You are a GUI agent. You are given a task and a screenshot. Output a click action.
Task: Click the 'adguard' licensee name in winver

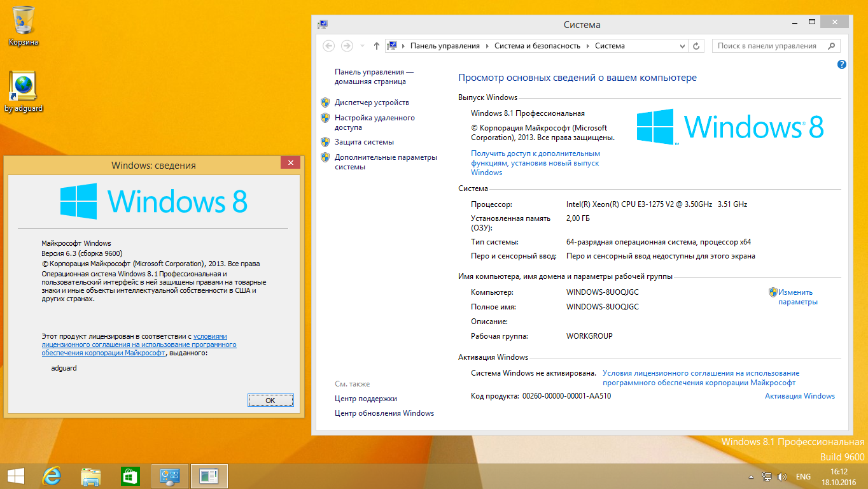[64, 368]
